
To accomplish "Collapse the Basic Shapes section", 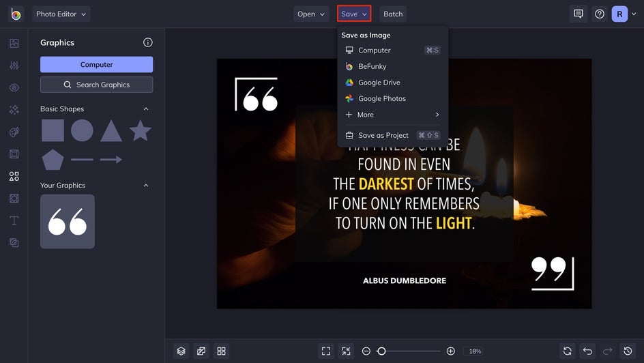I will (x=146, y=108).
